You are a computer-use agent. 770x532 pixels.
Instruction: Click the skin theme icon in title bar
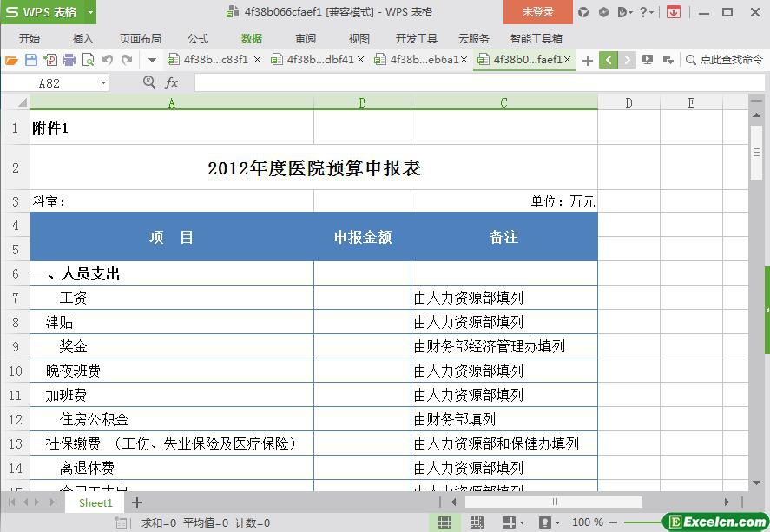[x=583, y=12]
